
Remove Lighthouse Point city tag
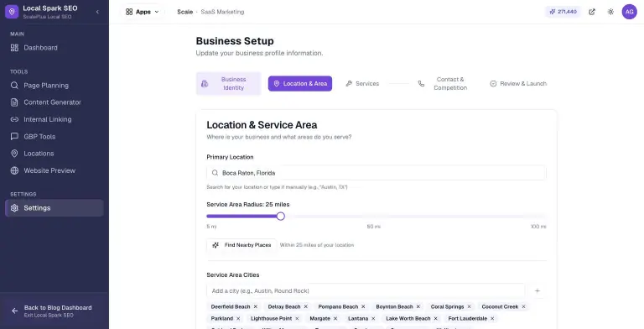(297, 319)
